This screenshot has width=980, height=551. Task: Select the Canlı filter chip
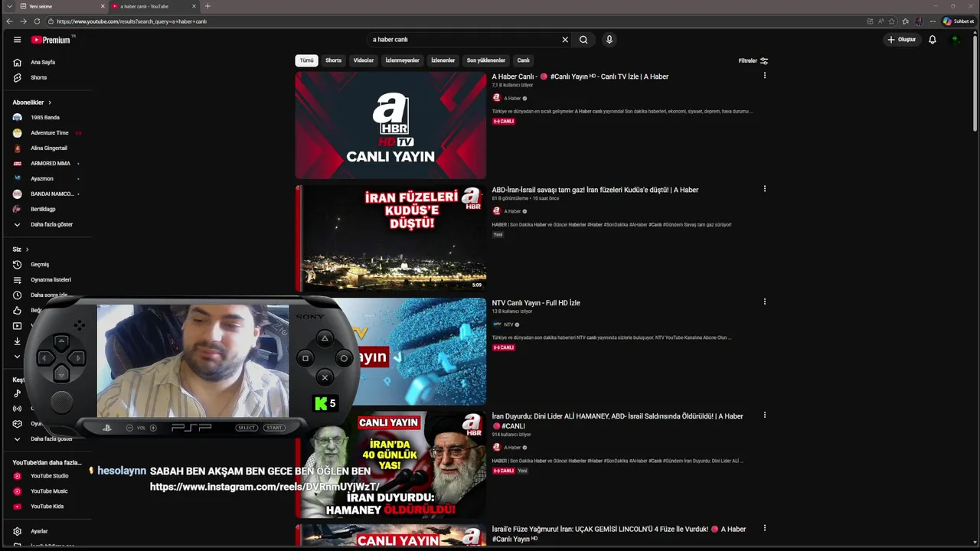click(523, 60)
